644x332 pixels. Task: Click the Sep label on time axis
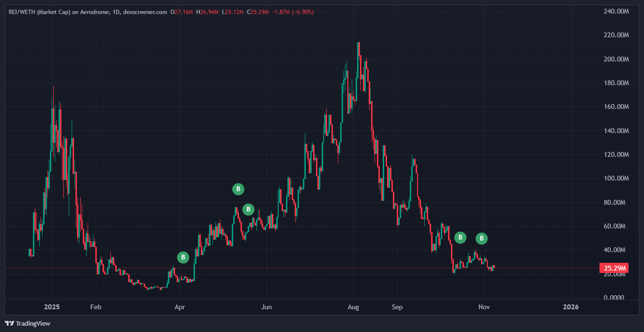397,307
